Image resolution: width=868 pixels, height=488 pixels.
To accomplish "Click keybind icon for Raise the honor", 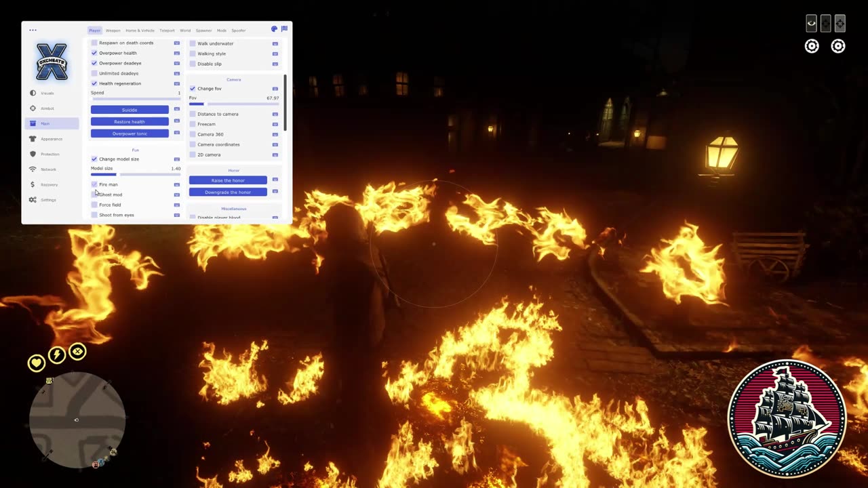I will 275,180.
